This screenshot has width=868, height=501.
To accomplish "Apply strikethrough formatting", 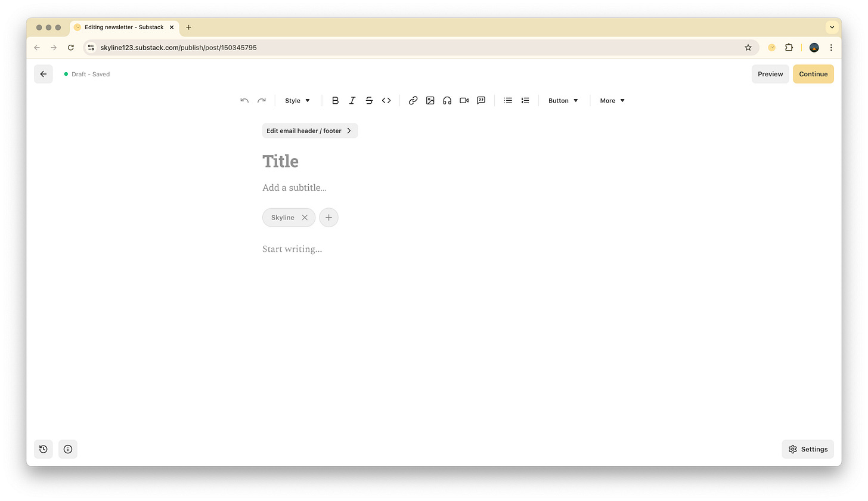I will [369, 101].
